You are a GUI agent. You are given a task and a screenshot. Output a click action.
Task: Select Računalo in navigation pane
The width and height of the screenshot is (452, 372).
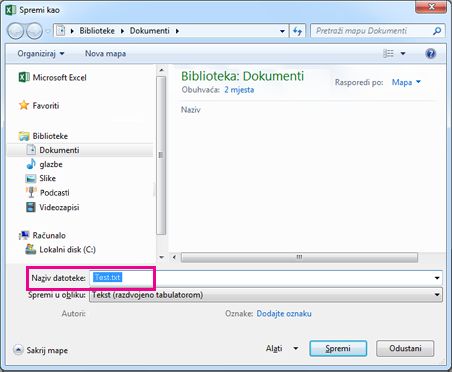pyautogui.click(x=42, y=235)
